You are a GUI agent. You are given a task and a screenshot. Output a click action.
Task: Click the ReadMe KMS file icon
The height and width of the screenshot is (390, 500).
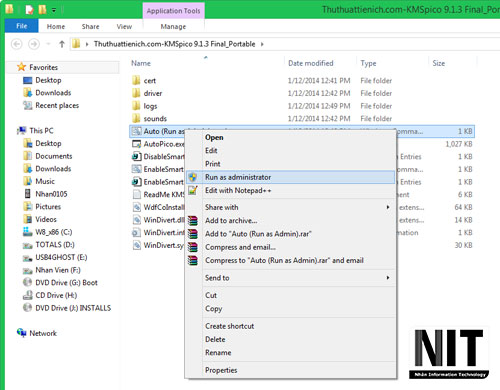136,194
